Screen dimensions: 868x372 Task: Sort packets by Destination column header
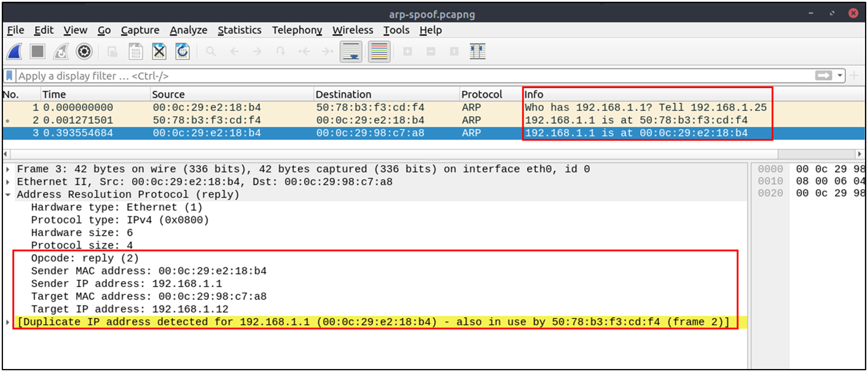[387, 94]
